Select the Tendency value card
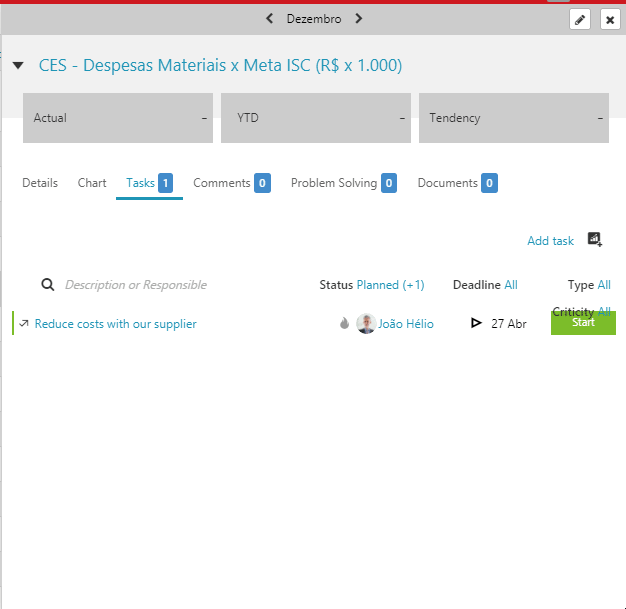 514,118
